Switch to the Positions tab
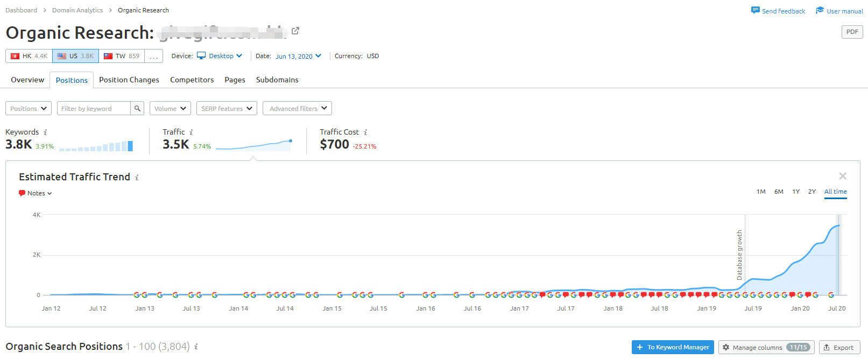This screenshot has width=868, height=359. coord(72,80)
